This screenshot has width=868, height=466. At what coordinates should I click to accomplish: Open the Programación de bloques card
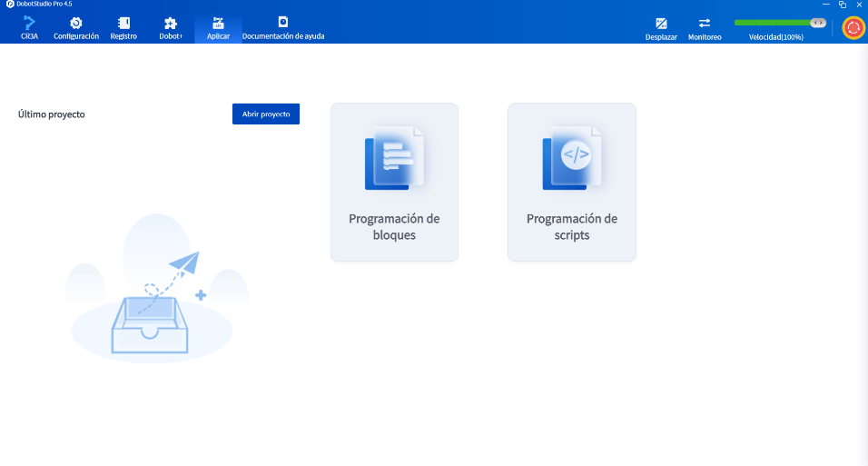394,182
